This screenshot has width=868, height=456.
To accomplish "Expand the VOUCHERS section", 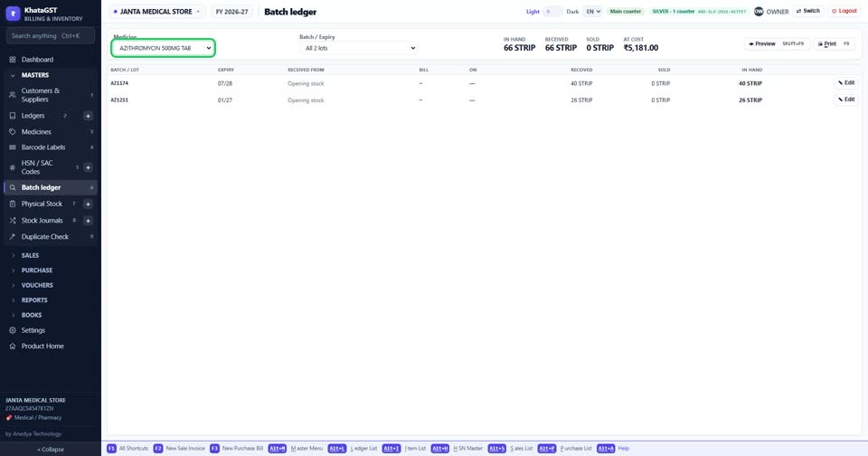I will (51, 285).
